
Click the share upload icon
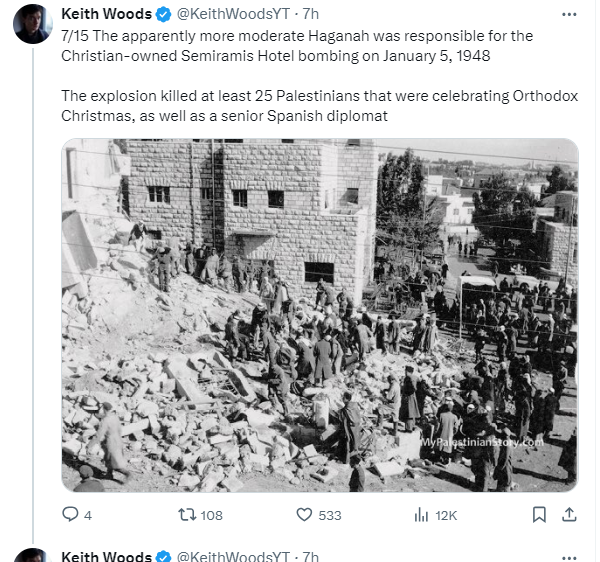pyautogui.click(x=569, y=515)
